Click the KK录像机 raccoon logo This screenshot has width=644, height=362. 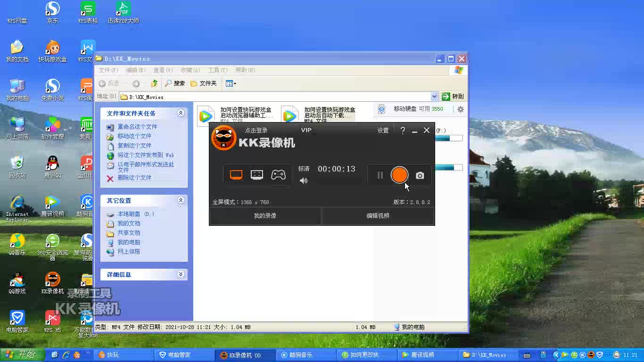[x=223, y=138]
